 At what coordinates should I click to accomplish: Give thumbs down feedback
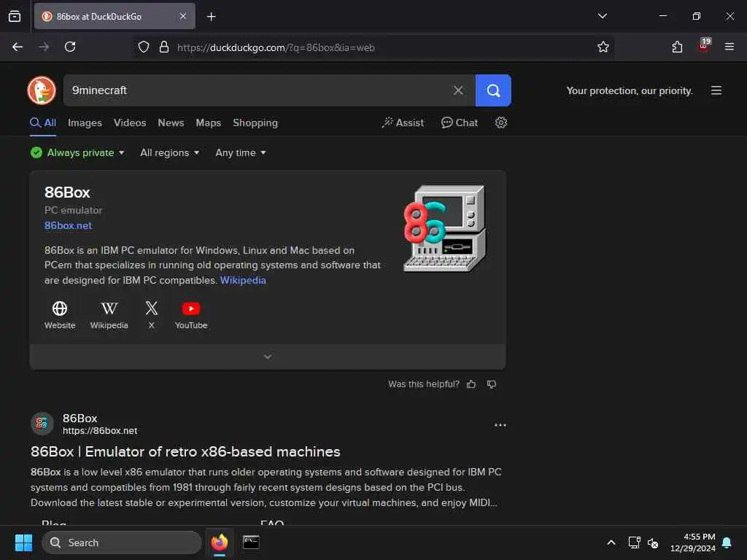tap(492, 384)
